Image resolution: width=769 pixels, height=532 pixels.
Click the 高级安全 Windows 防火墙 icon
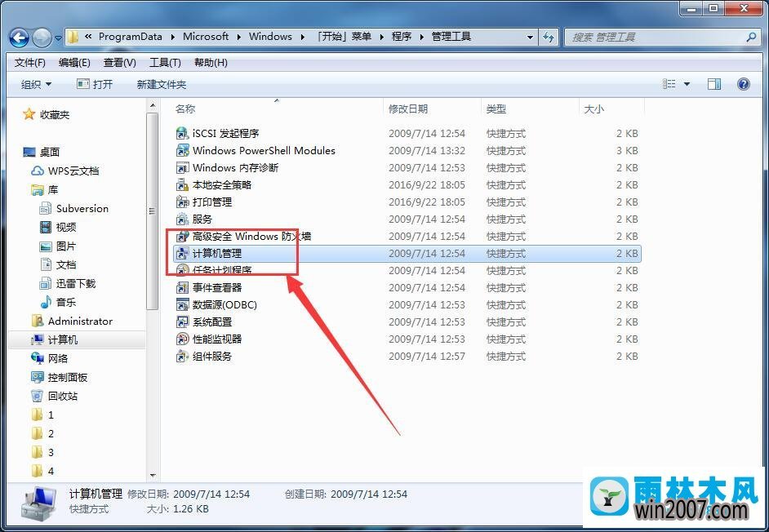coord(182,237)
